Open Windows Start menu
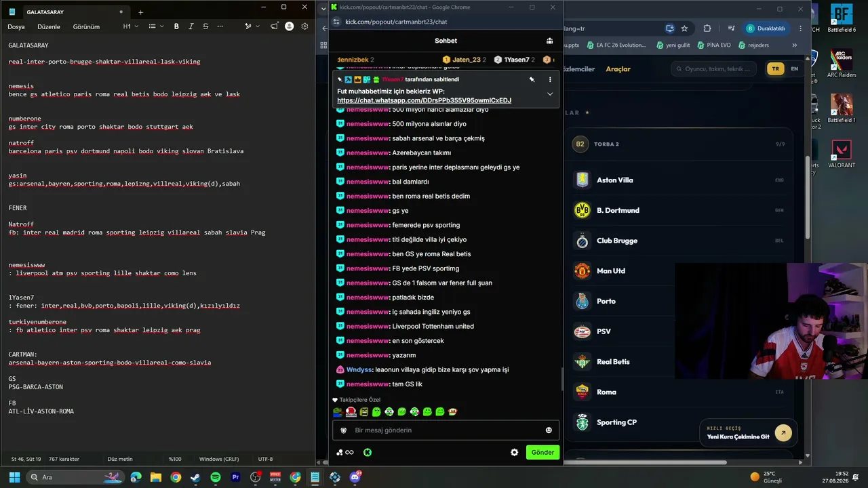Image resolution: width=868 pixels, height=488 pixels. pyautogui.click(x=14, y=477)
